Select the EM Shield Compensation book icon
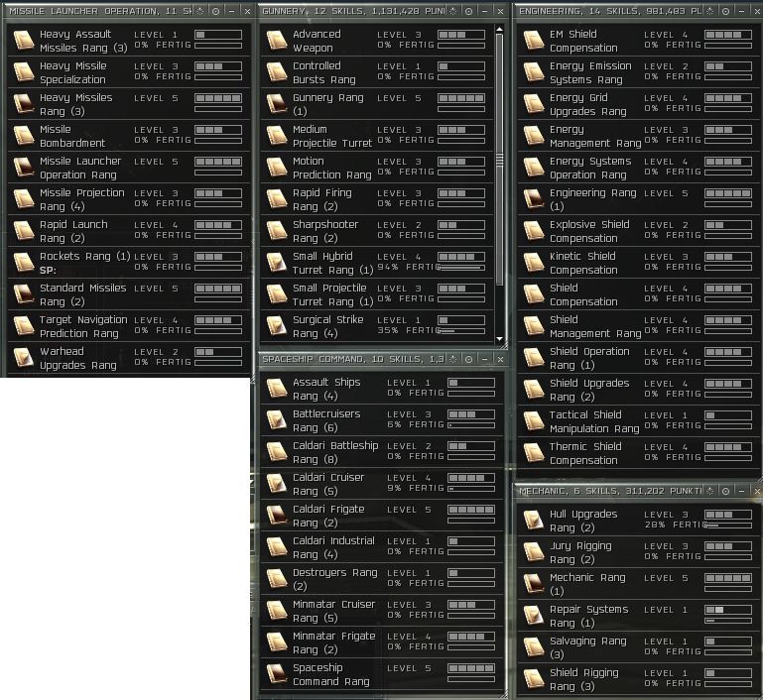Image resolution: width=763 pixels, height=700 pixels. coord(534,41)
